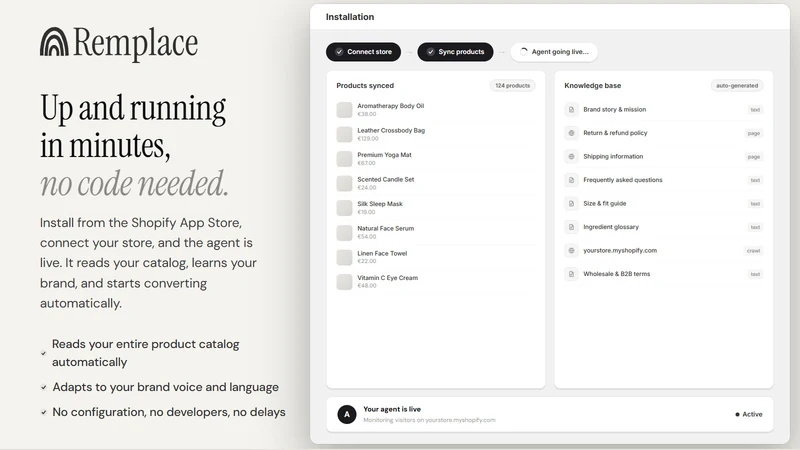Select Scented Candle Set thumbnail
This screenshot has width=800, height=450.
click(x=344, y=183)
